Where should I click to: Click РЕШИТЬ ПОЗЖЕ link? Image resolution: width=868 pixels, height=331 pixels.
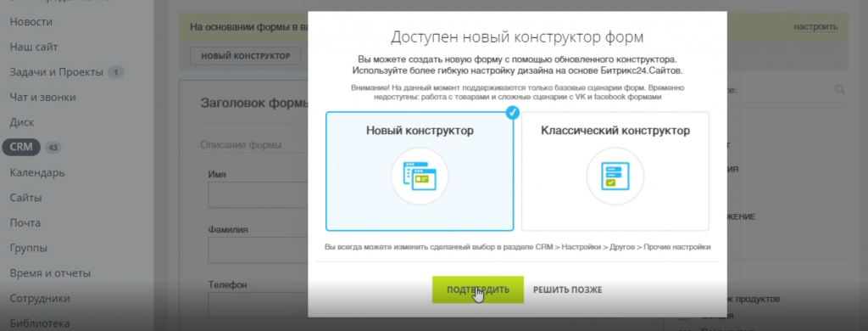pos(567,290)
